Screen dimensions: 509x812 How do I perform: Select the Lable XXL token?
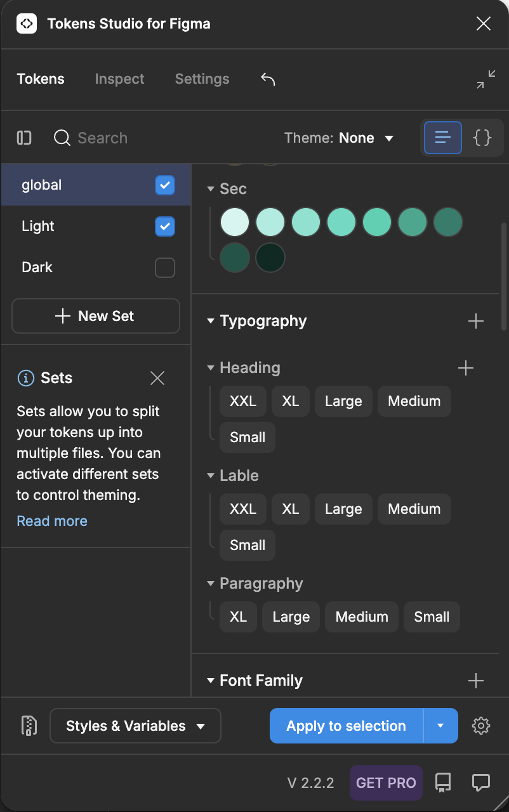(x=243, y=509)
